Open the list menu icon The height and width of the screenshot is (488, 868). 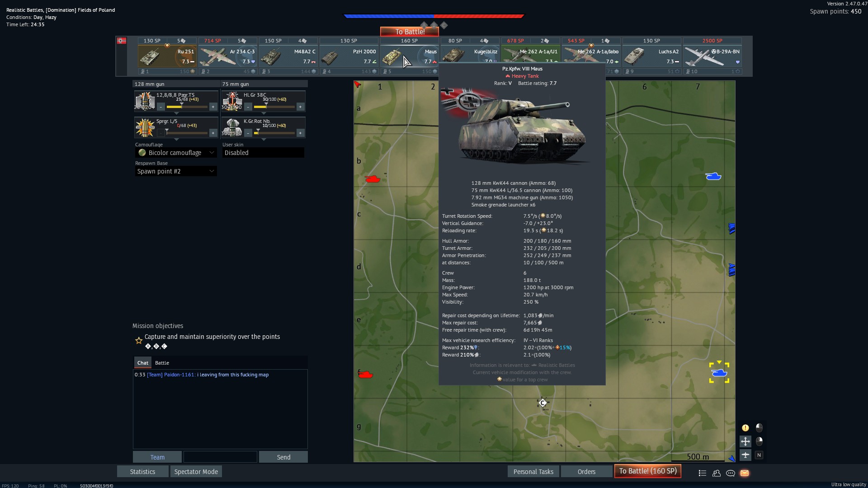pos(702,473)
